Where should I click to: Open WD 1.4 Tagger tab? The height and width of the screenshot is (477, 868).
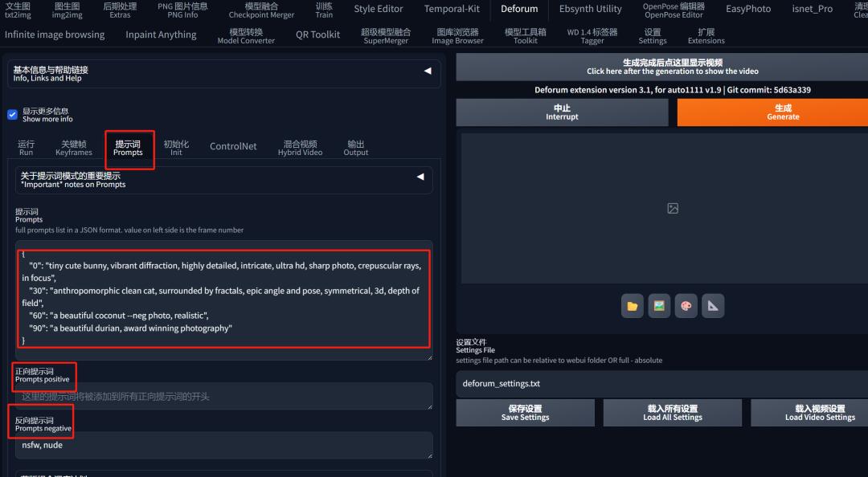point(592,36)
